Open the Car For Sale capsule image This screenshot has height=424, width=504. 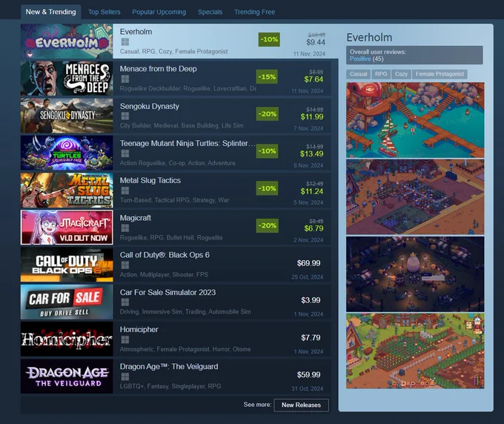tap(67, 302)
